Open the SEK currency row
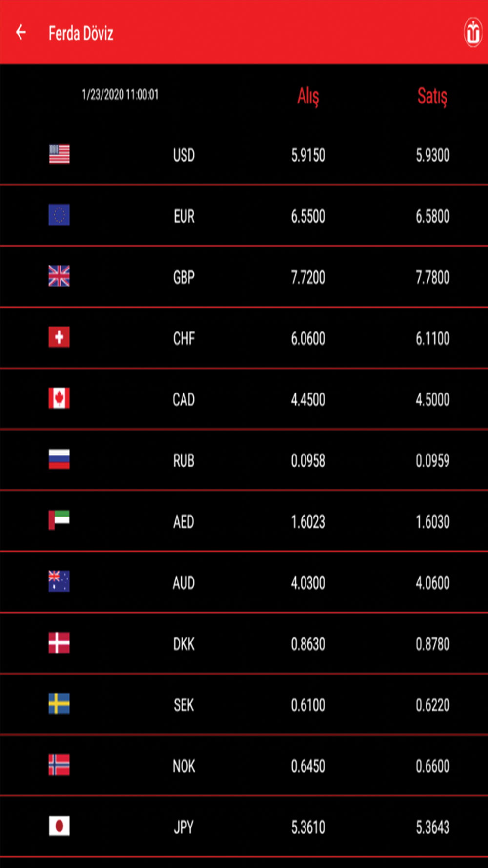488x868 pixels. click(244, 704)
